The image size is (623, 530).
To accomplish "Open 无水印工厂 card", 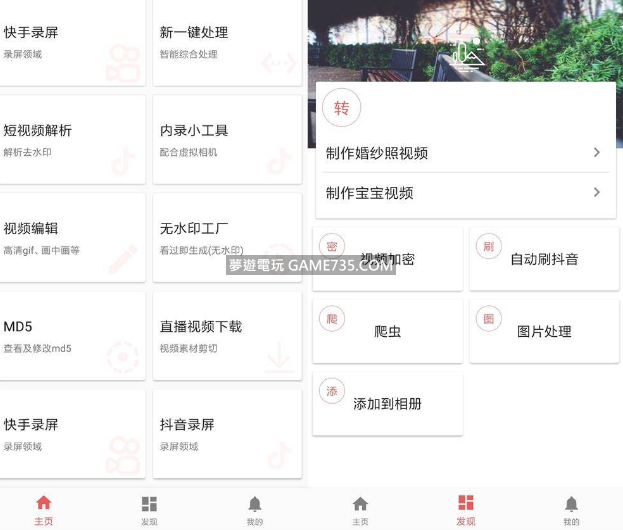I will pos(227,238).
